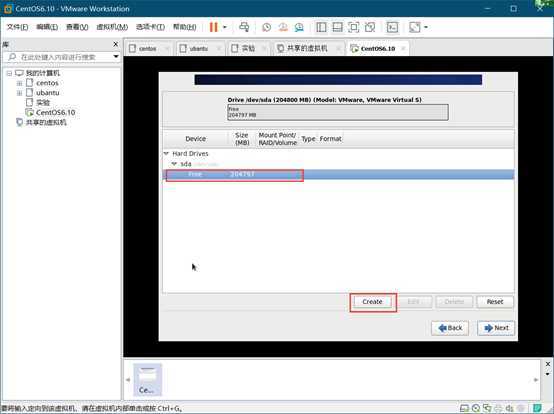This screenshot has height=414, width=554.
Task: Close the CentOS6.10 tab
Action: [x=403, y=48]
